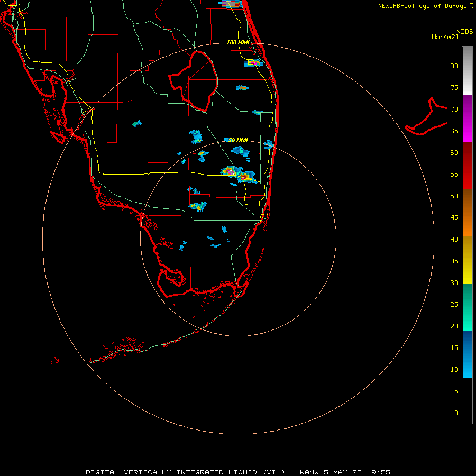Click the 10 value on color scale
The image size is (476, 476).
[x=454, y=370]
